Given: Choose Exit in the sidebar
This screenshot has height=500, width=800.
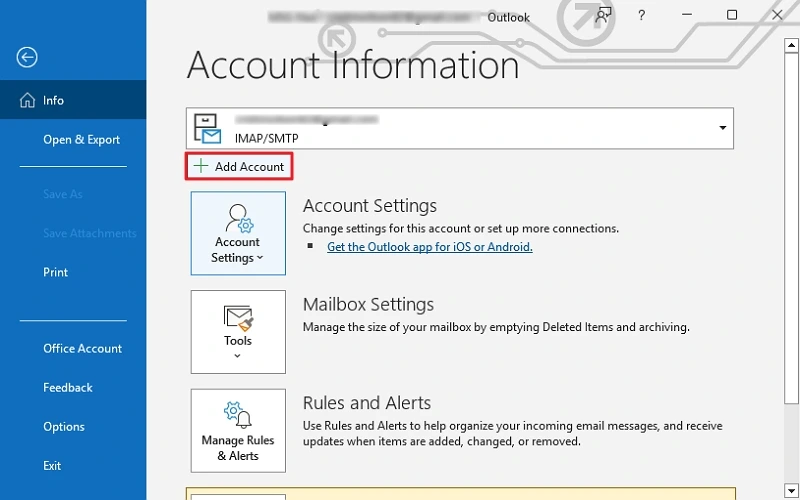Looking at the screenshot, I should [x=52, y=466].
